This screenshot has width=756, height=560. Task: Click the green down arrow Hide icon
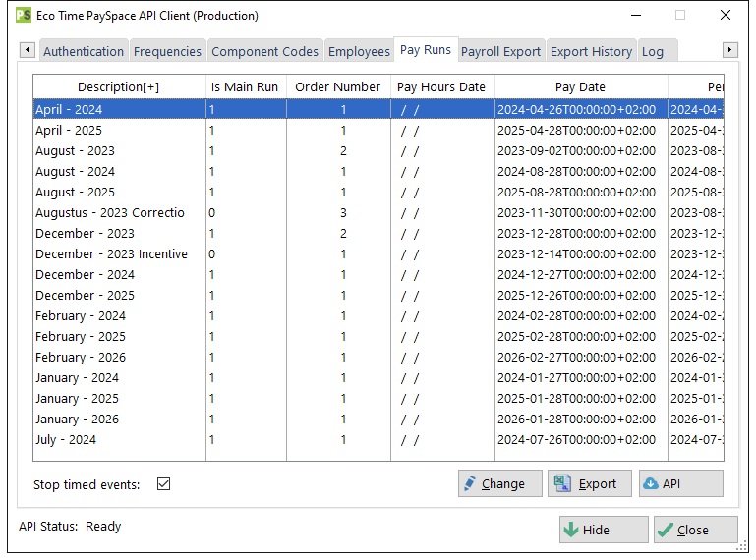click(x=571, y=530)
